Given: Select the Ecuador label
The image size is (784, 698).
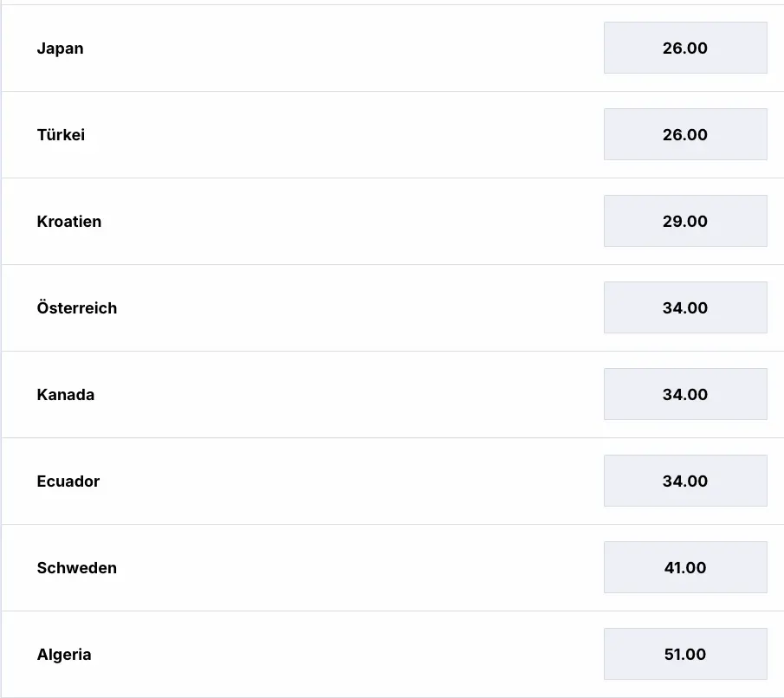Looking at the screenshot, I should coord(68,481).
